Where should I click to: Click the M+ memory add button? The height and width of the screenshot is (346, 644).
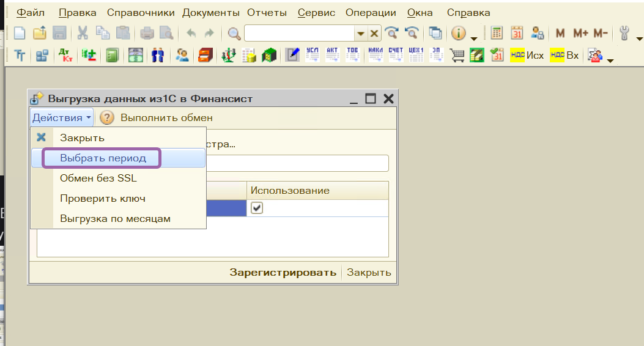point(580,33)
